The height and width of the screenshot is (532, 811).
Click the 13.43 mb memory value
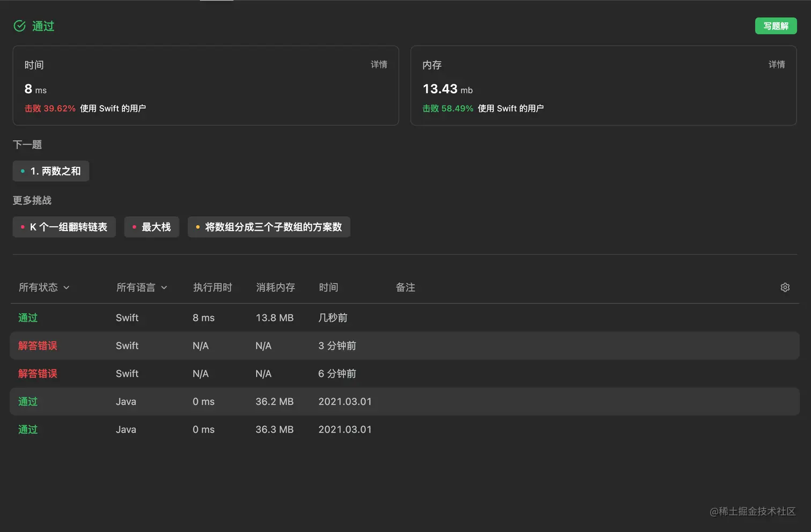(447, 89)
